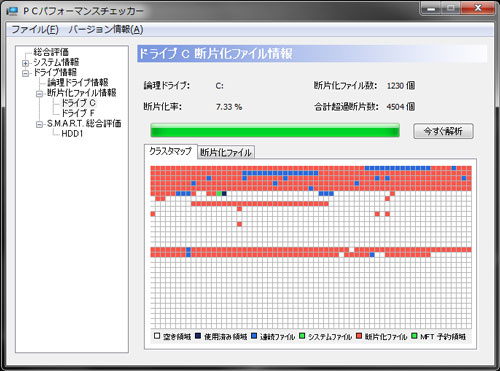Switch to the 断片化ファイル tab

tap(226, 152)
